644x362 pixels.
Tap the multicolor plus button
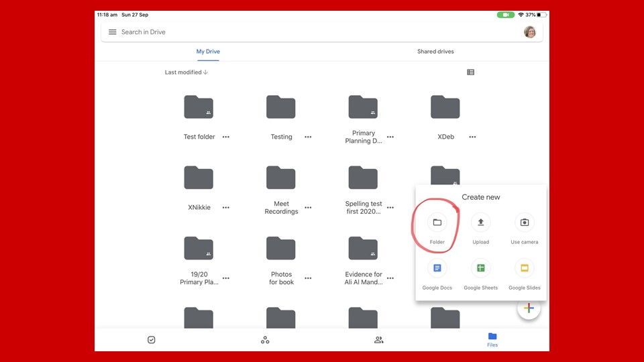tap(529, 308)
